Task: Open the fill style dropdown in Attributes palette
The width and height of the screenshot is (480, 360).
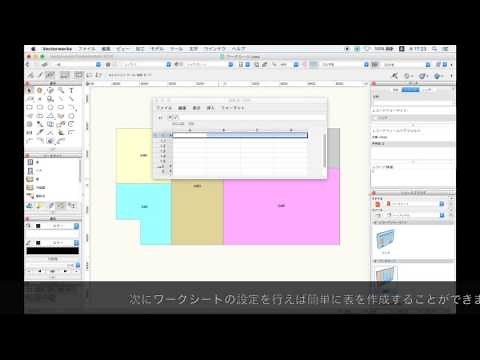Action: tap(76, 226)
